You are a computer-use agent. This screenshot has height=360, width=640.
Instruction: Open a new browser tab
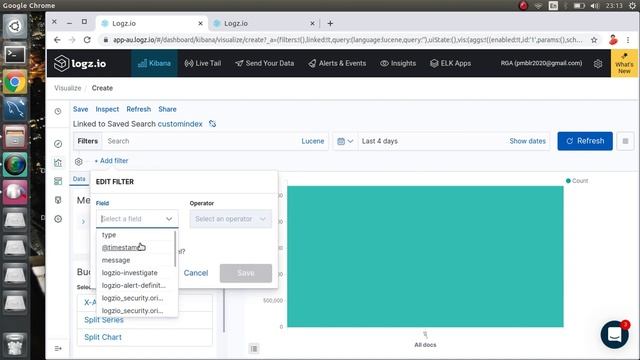[330, 23]
